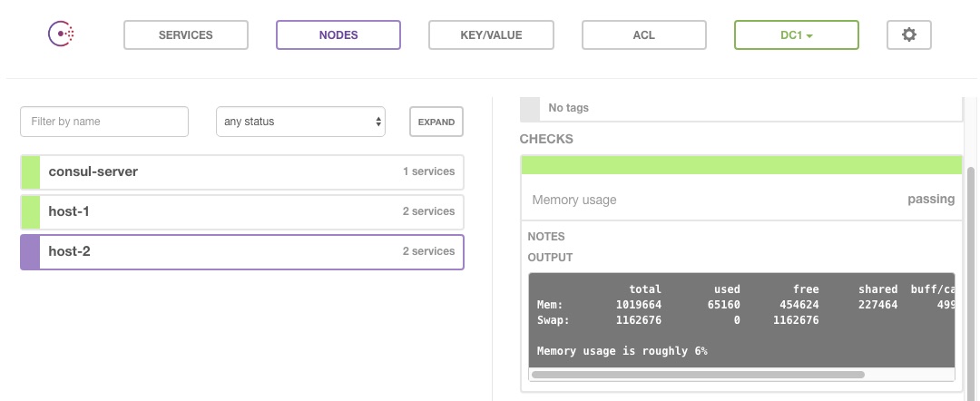Open the DC1 datacenter dropdown
Image resolution: width=980 pixels, height=401 pixels.
point(797,35)
